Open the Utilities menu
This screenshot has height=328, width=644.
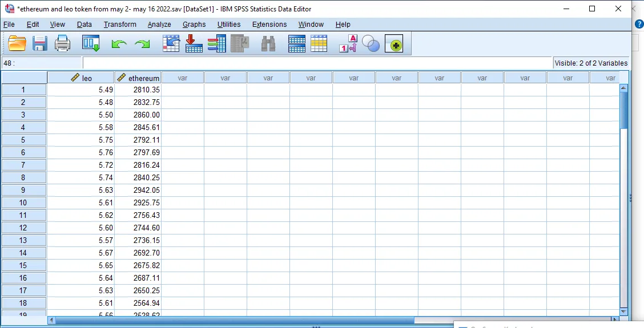(x=229, y=25)
